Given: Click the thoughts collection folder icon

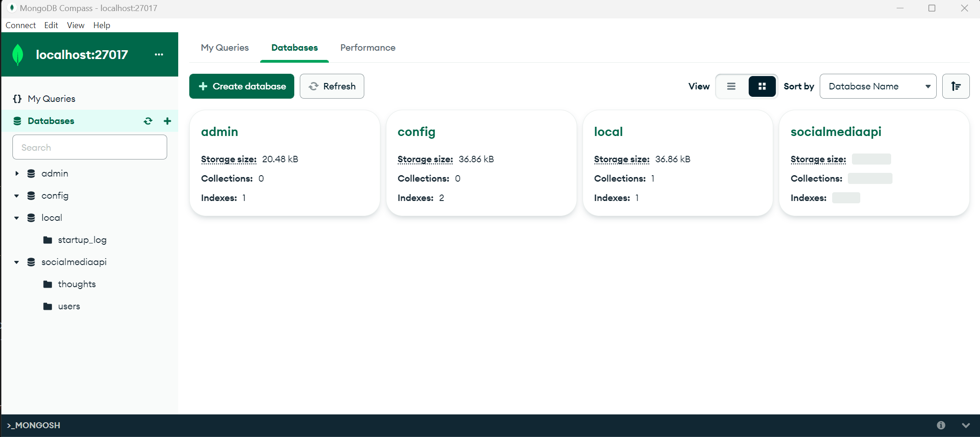Looking at the screenshot, I should coord(48,284).
